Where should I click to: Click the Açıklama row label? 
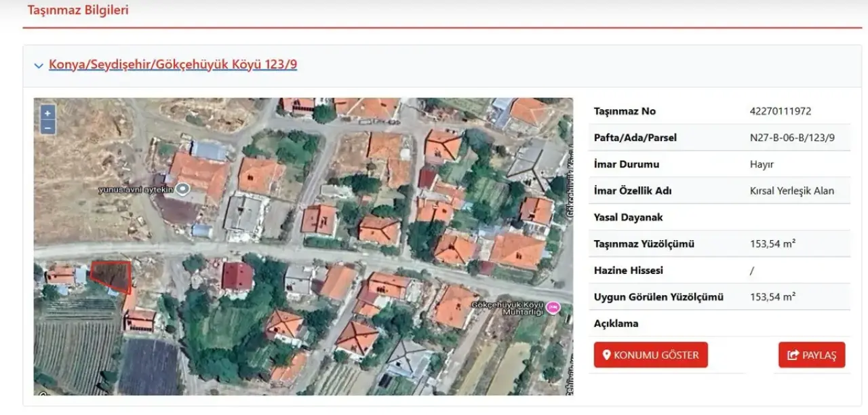point(616,323)
